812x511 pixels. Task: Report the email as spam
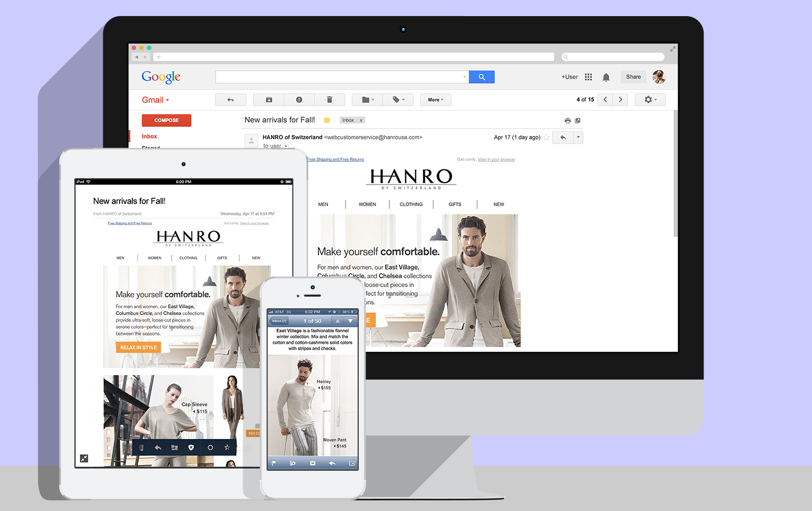pyautogui.click(x=299, y=100)
